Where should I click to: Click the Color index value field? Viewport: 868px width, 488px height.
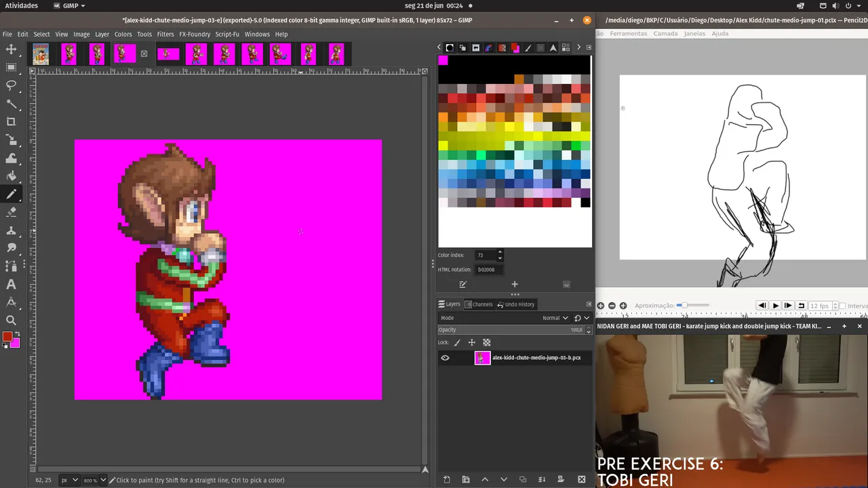(486, 256)
